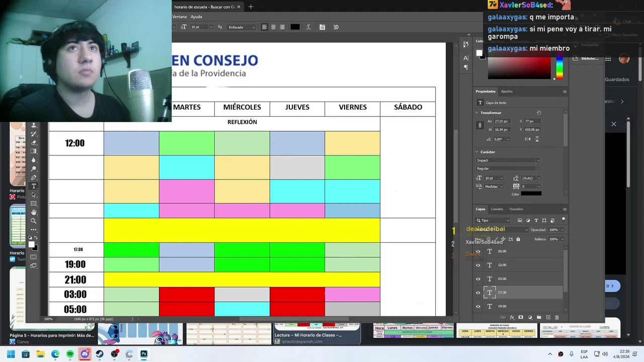Click the Color swatch in Carácter section

(531, 194)
